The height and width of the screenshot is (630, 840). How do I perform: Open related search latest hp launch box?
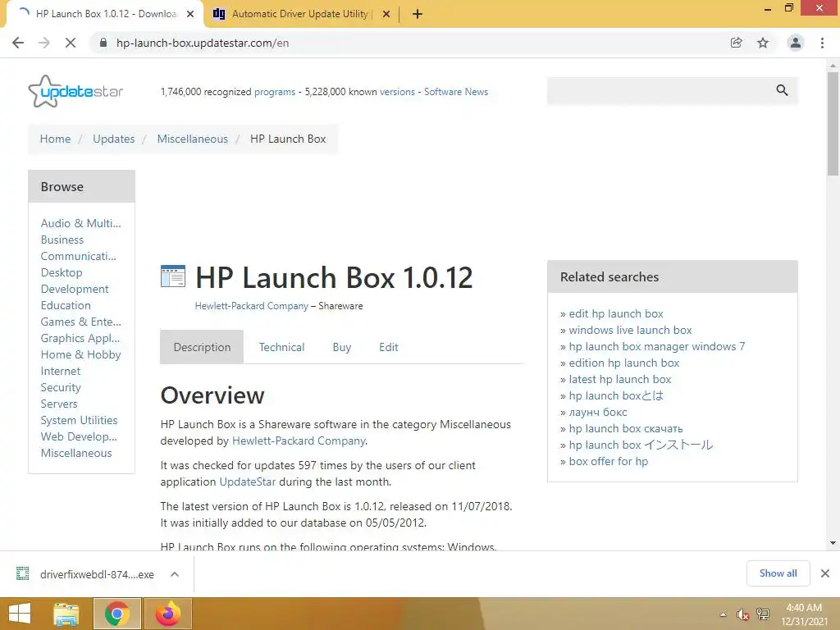(620, 379)
